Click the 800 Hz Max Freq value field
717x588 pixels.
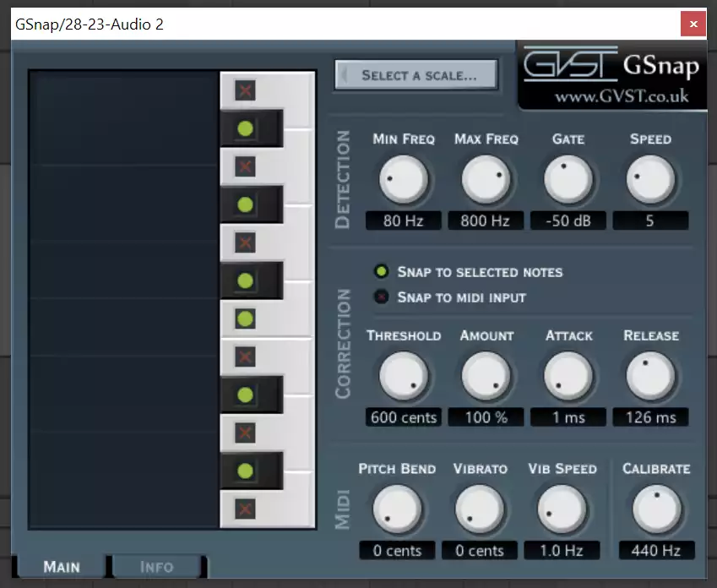486,221
